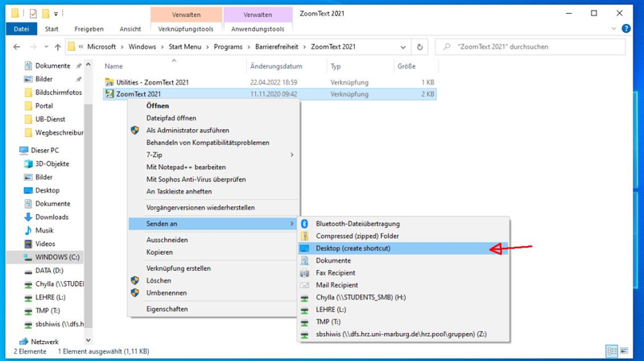
Task: Click Start Menu in address breadcrumb
Action: 185,47
